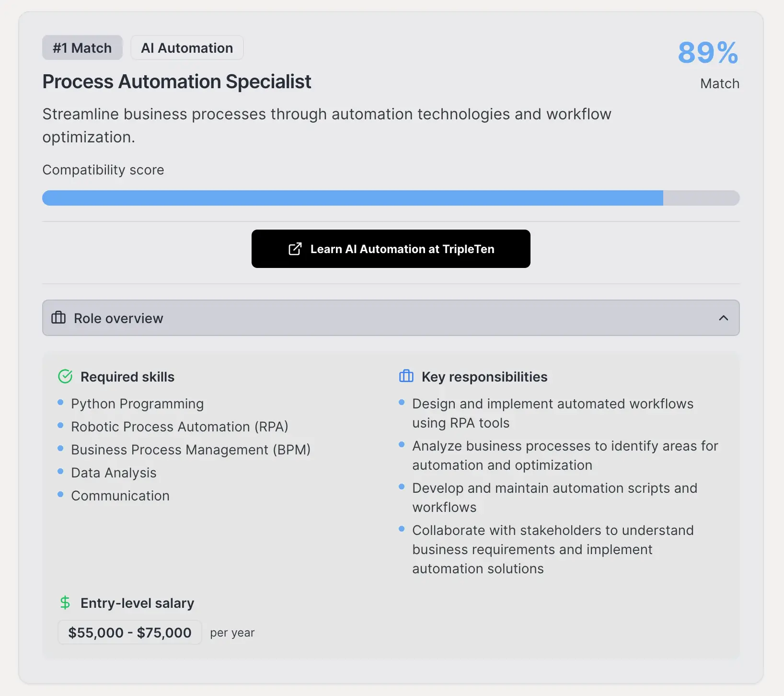Select the AI Automation tag

(x=187, y=48)
